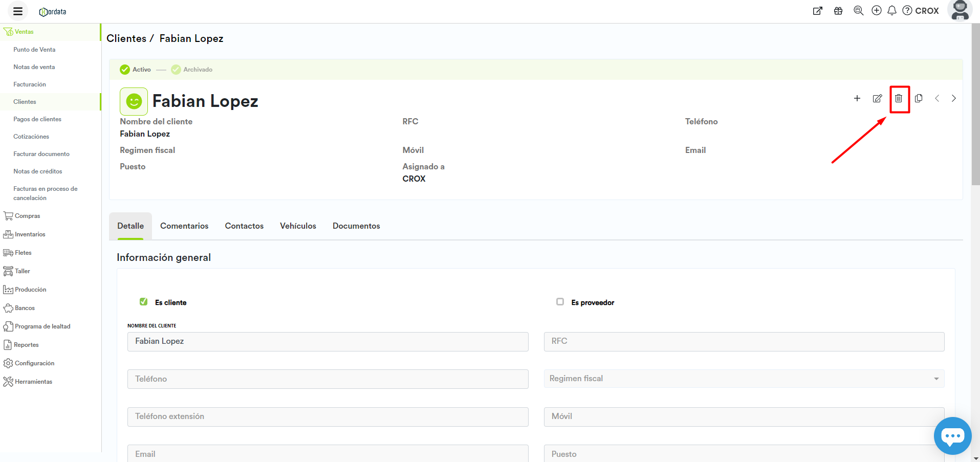Click the duplicate copy icon
The image size is (980, 462).
tap(919, 98)
